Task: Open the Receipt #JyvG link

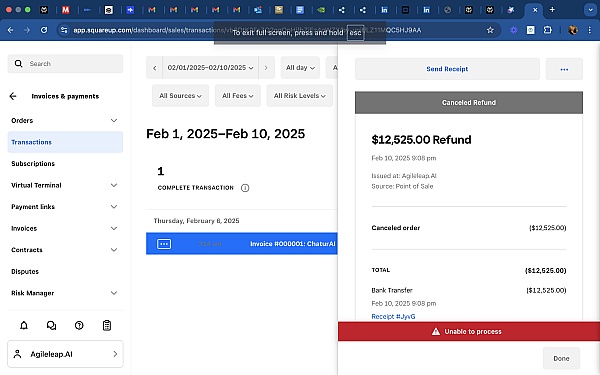Action: pos(393,316)
